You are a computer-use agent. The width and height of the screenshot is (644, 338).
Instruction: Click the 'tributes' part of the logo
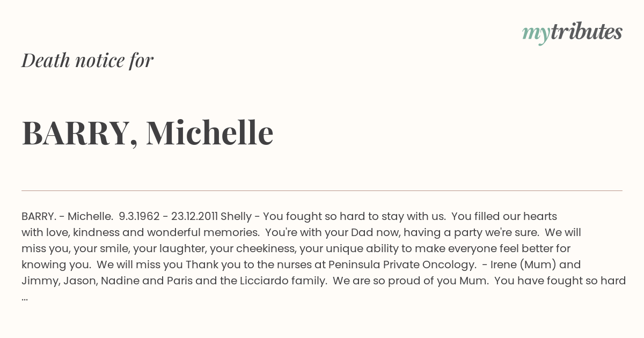(x=586, y=32)
